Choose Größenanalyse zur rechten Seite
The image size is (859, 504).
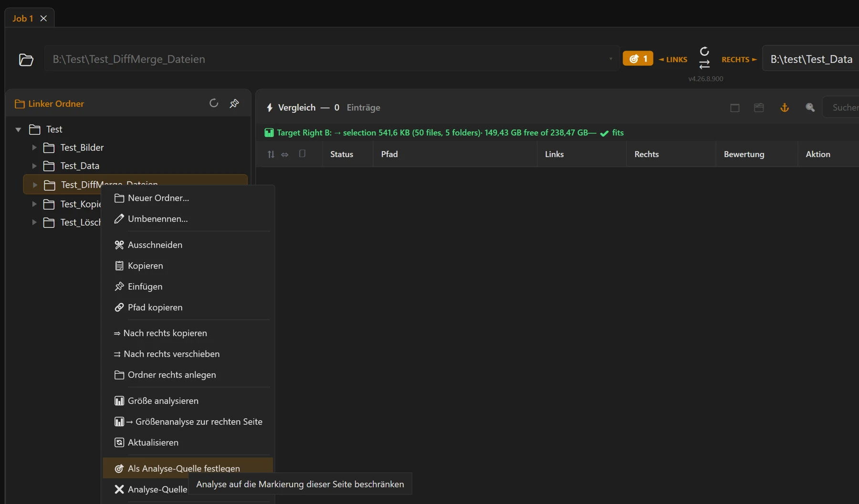[x=188, y=422]
